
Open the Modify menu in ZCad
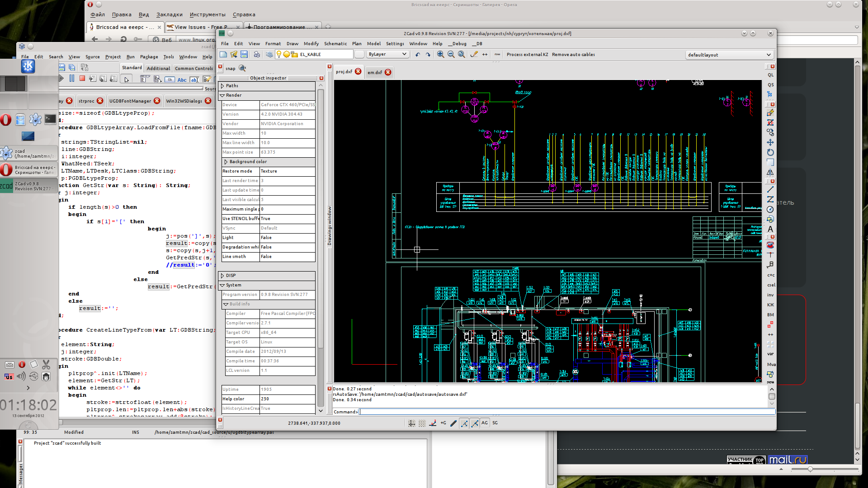311,44
